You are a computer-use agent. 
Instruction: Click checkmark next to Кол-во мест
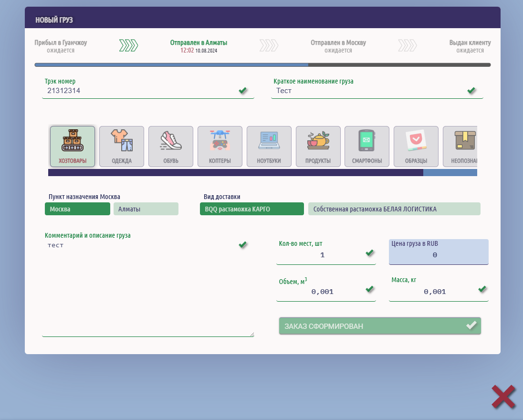click(x=369, y=252)
